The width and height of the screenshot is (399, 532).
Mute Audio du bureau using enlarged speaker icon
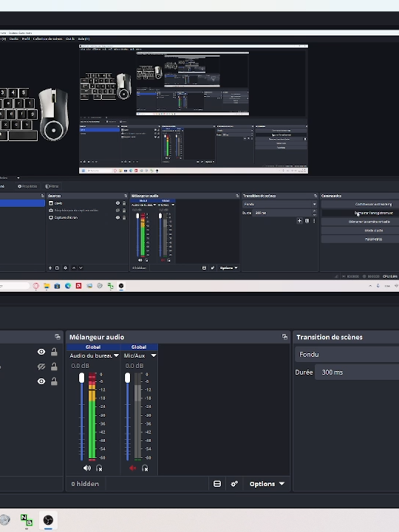point(87,468)
